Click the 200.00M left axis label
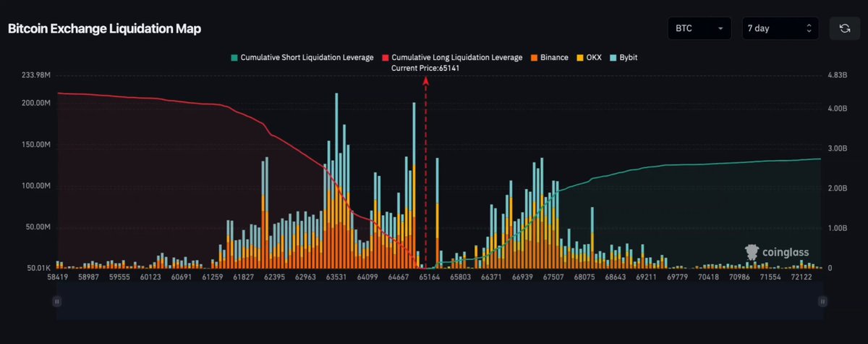The width and height of the screenshot is (868, 344). 35,103
